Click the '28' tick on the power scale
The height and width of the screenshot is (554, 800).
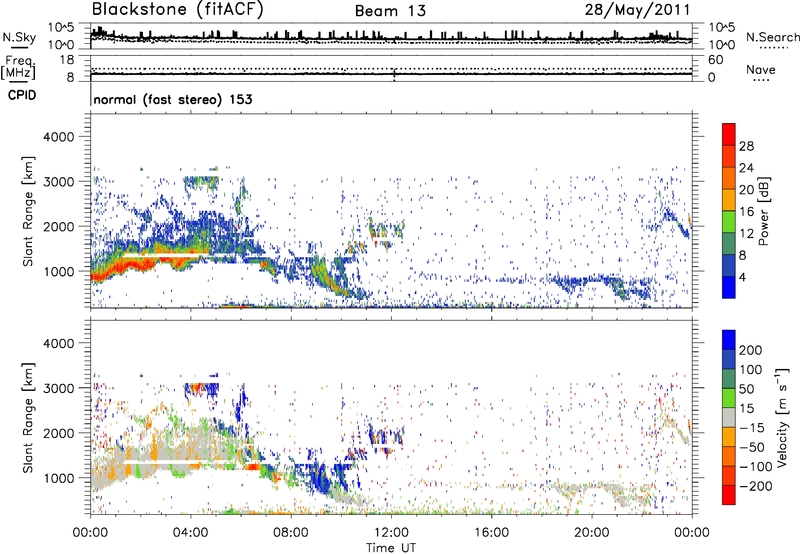click(x=746, y=146)
